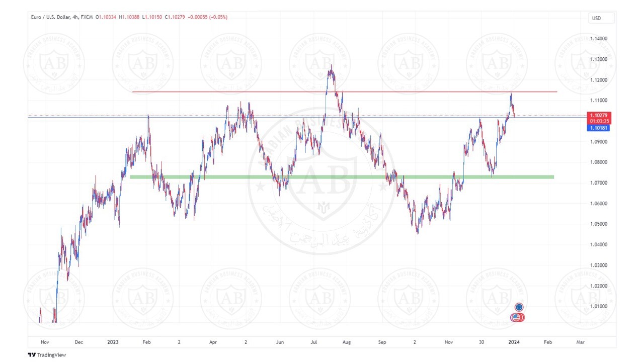Screen dimensions: 644x362
Task: Click the European Union flag event icon
Action: click(x=519, y=307)
